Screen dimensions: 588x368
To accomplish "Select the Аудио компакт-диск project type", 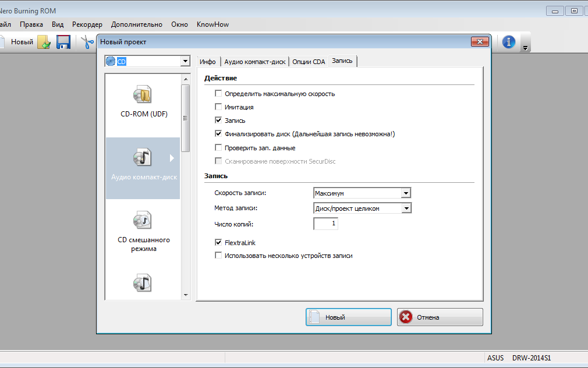I will click(144, 168).
